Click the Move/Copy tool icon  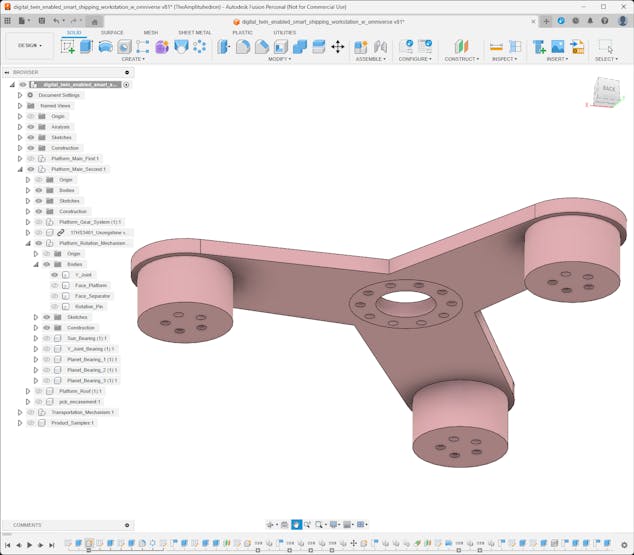pyautogui.click(x=337, y=46)
